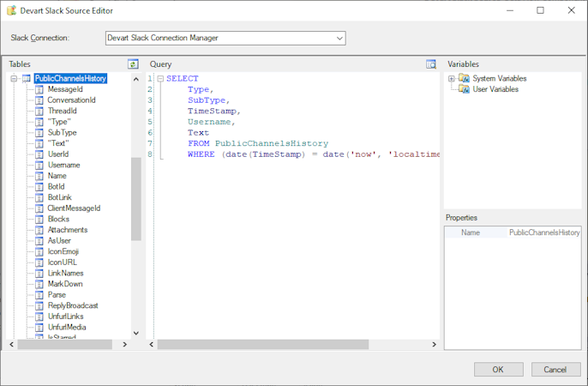
Task: Click the FROM PublicChannelsHistory line
Action: tap(258, 143)
